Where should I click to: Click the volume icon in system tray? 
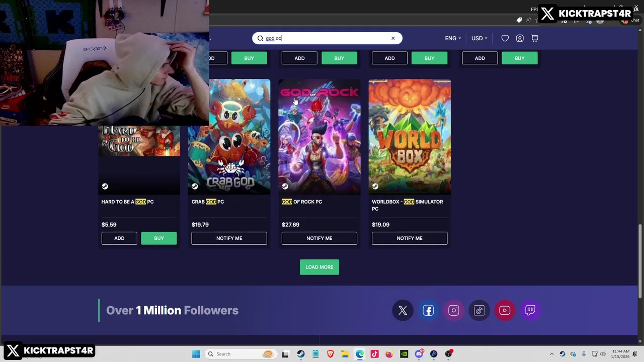pos(603,354)
